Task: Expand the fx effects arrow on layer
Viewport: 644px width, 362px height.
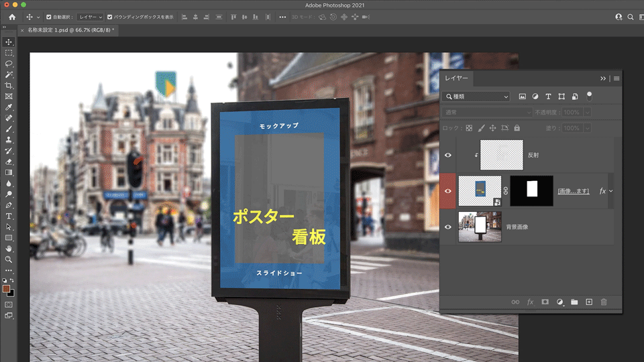Action: click(610, 191)
